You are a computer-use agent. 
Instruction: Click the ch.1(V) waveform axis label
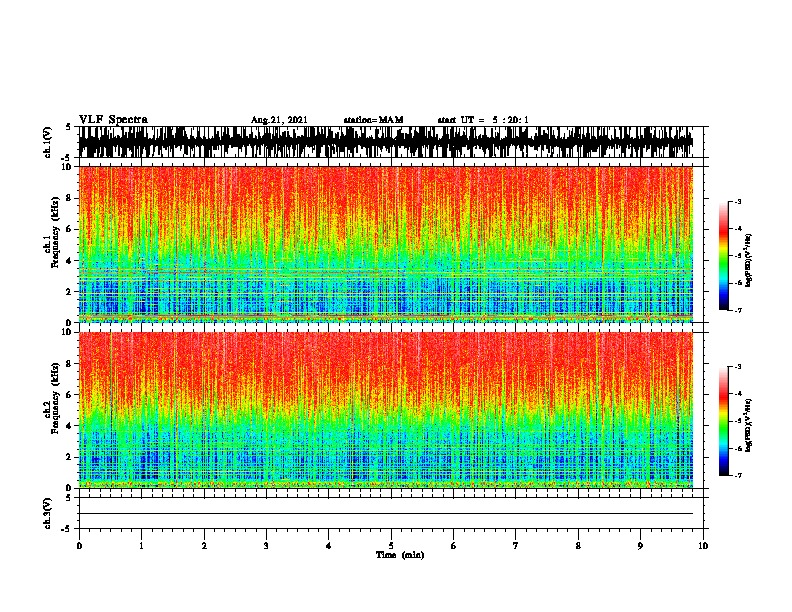[x=48, y=142]
